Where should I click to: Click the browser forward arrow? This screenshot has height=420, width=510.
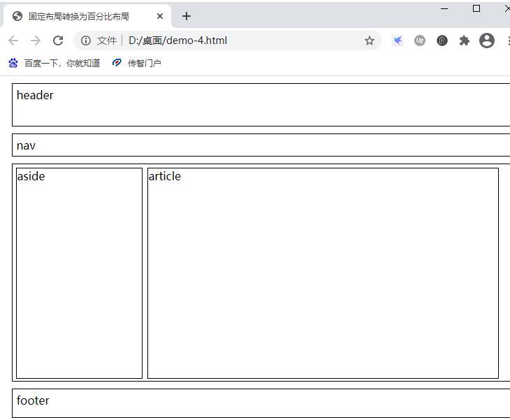[36, 41]
